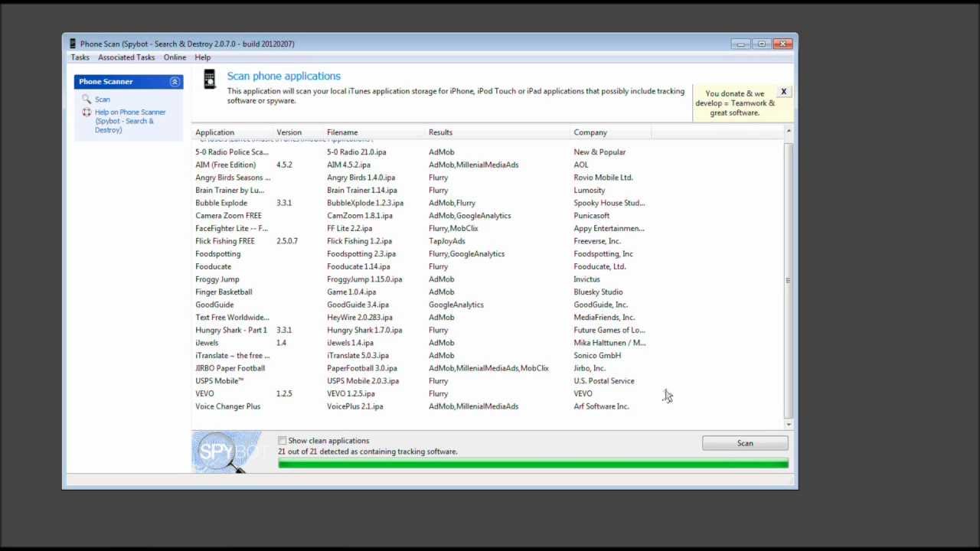
Task: Open the Tasks menu
Action: 80,57
